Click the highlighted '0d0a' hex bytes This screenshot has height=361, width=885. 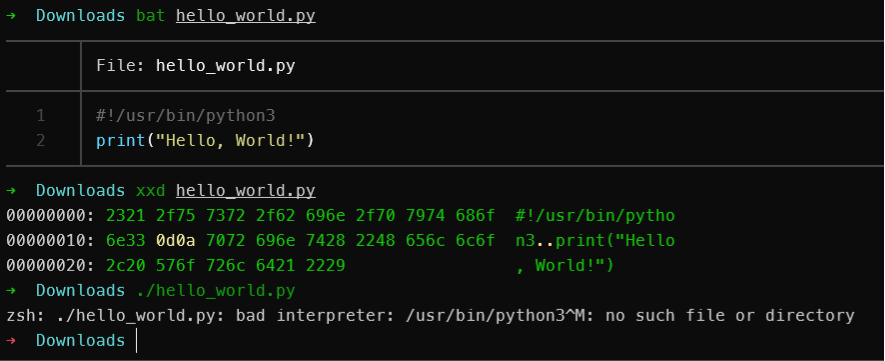pos(176,240)
